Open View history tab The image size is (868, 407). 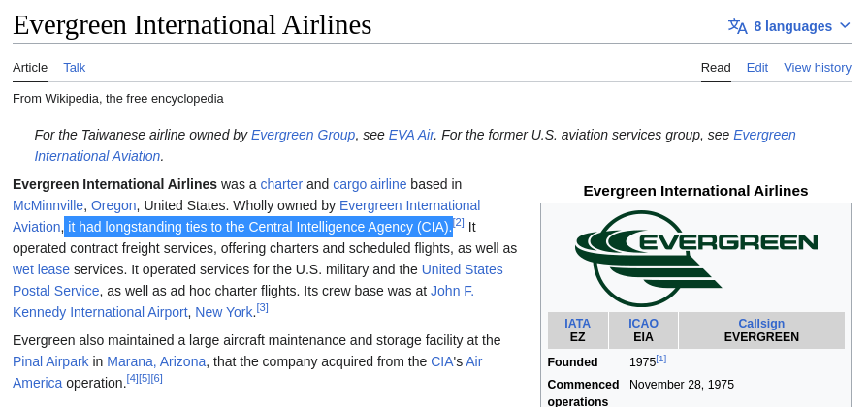[x=818, y=67]
